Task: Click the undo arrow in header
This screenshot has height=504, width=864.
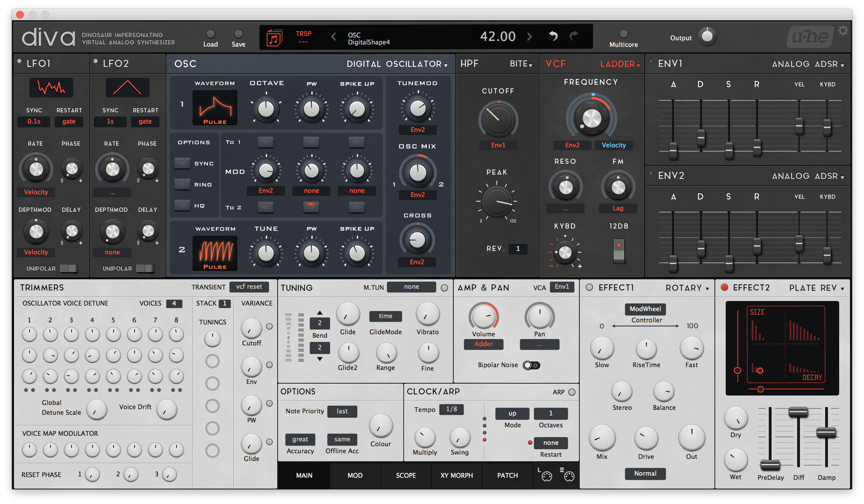Action: 553,36
